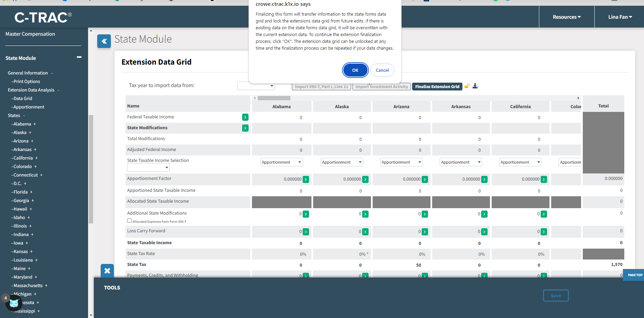The height and width of the screenshot is (318, 644).
Task: Open Arizona Loss Carry Forward arrow
Action: pos(425,232)
